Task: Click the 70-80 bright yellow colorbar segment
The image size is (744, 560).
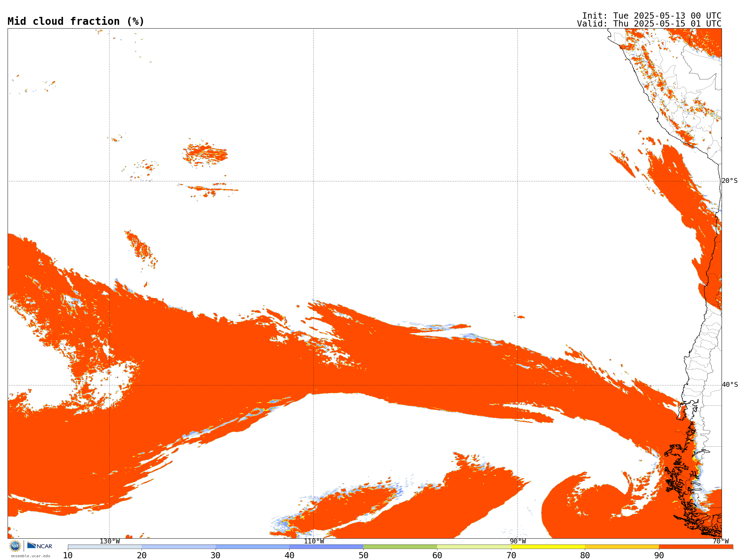Action: (548, 547)
